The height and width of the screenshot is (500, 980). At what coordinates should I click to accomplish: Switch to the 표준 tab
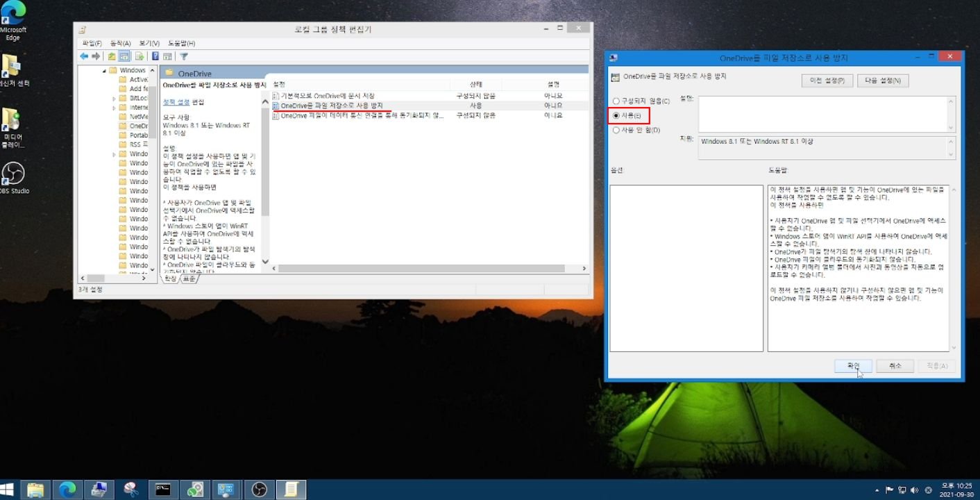click(189, 278)
